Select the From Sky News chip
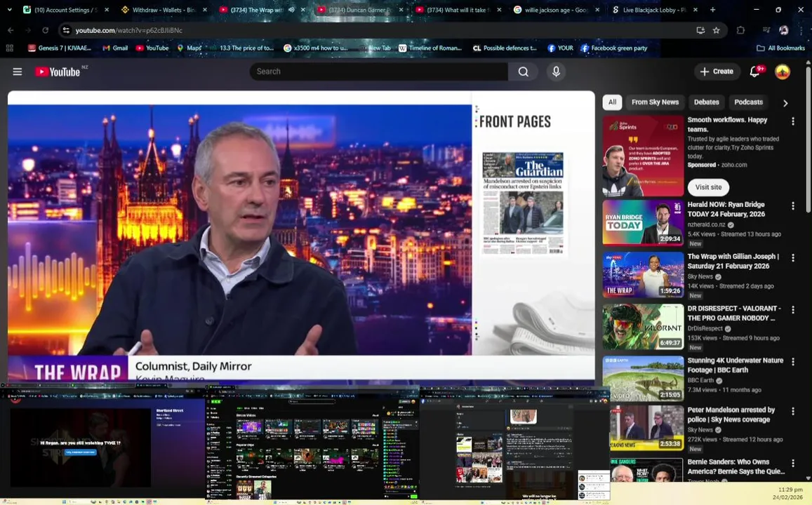 pyautogui.click(x=655, y=102)
